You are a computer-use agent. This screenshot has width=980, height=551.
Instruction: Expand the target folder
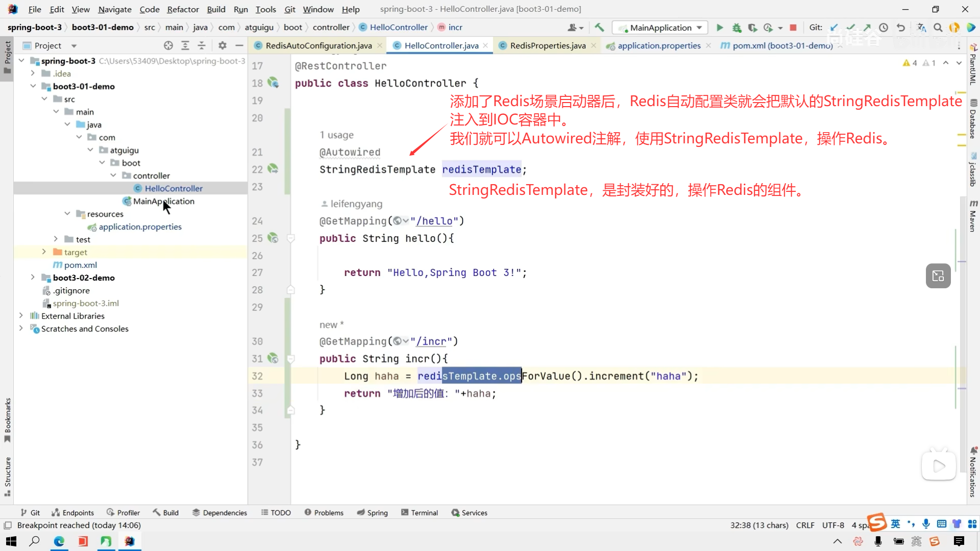pos(44,252)
